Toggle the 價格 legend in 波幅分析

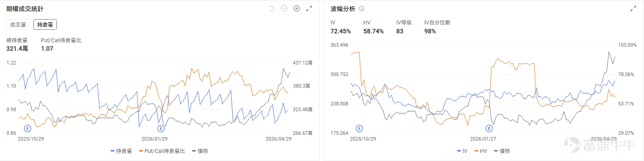pos(502,151)
